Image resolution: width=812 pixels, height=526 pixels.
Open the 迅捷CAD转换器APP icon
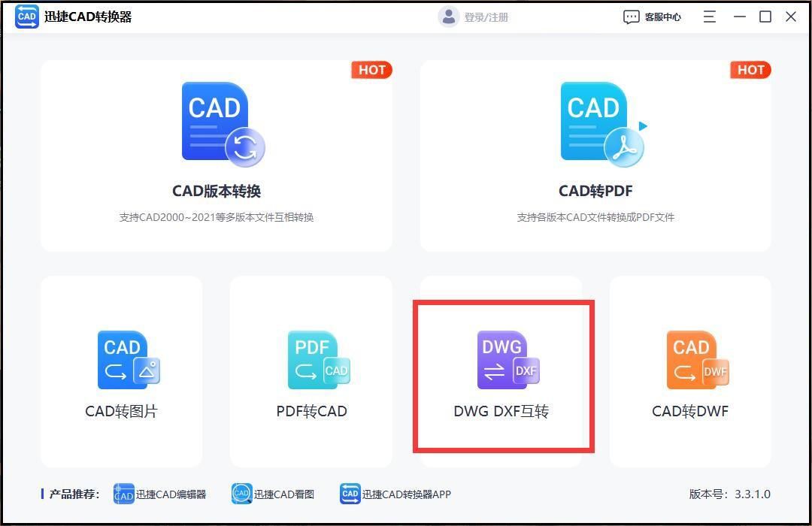(350, 494)
